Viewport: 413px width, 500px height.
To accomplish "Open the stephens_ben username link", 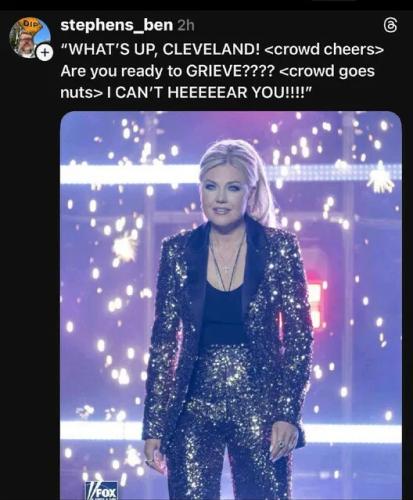I will click(117, 25).
